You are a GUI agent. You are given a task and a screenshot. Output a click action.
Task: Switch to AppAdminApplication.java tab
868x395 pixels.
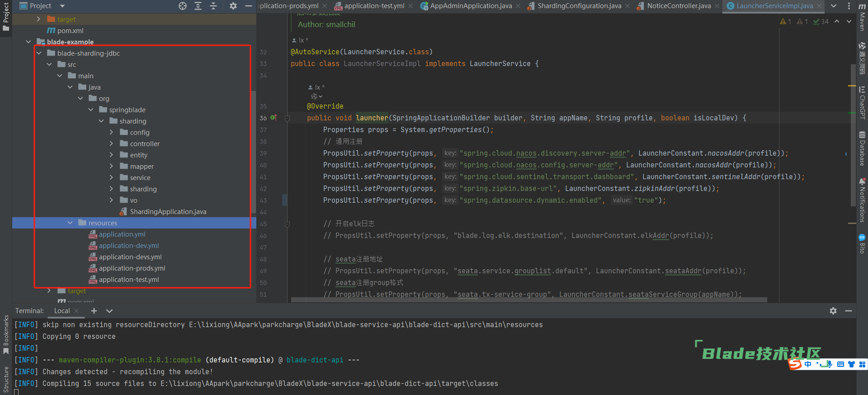pos(471,6)
